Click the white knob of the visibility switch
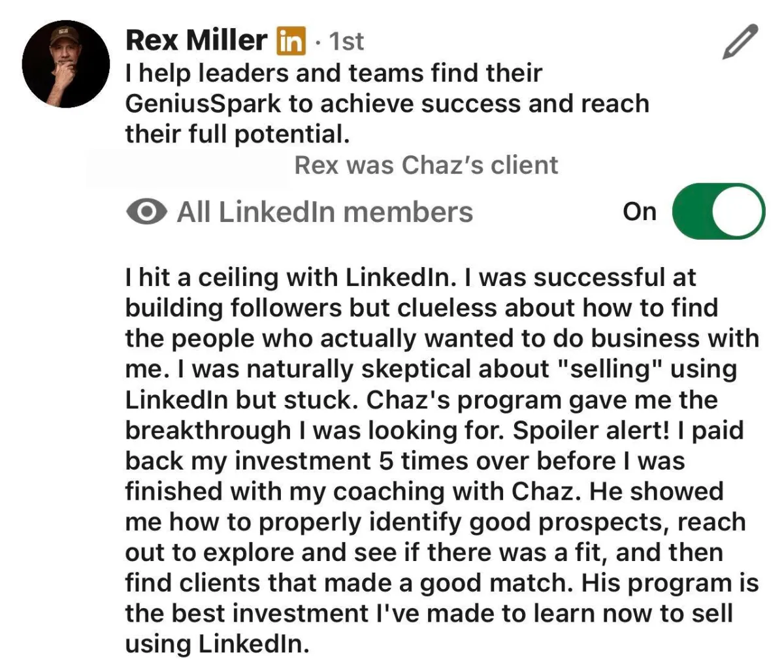 click(x=737, y=212)
